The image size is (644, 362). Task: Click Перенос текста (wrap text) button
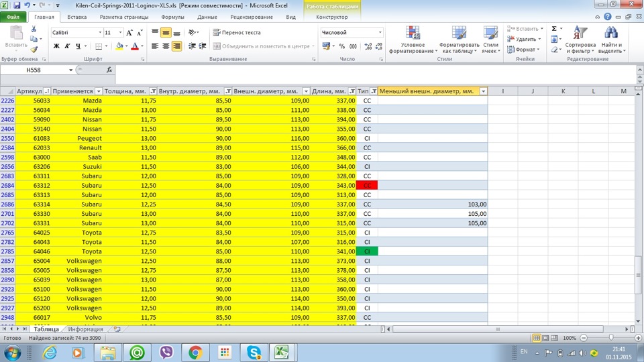pyautogui.click(x=237, y=32)
